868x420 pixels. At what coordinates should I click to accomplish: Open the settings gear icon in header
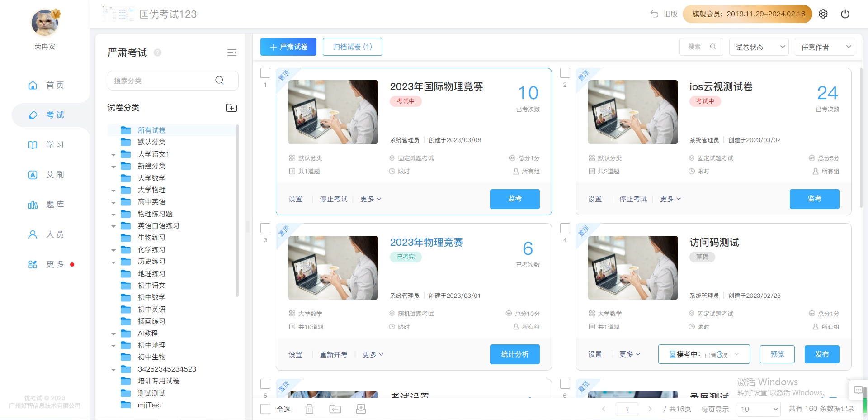(x=823, y=14)
